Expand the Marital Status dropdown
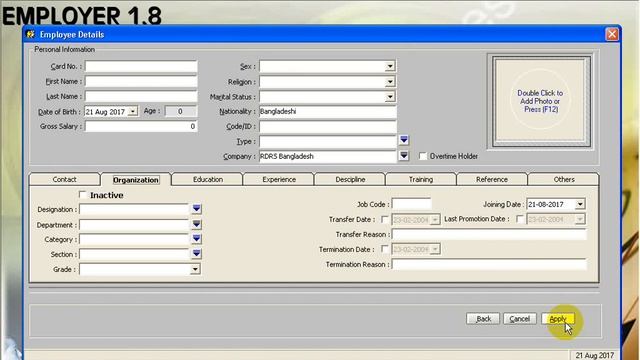640x360 pixels. tap(390, 97)
